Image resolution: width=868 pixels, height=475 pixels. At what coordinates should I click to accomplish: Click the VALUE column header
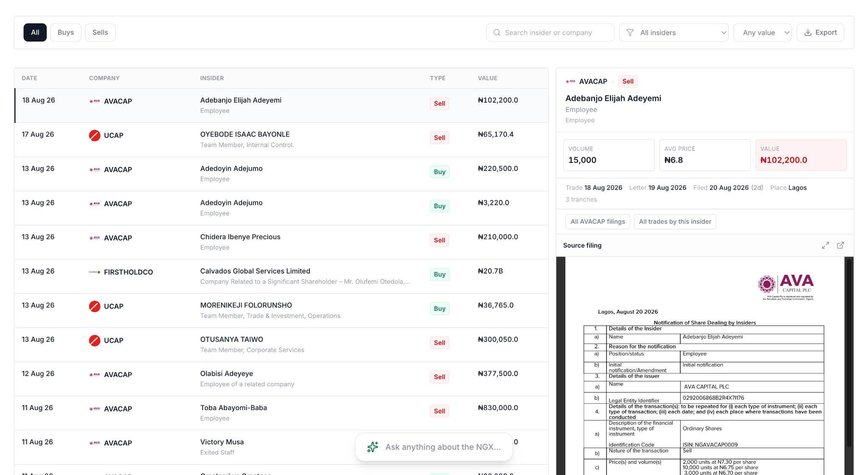pos(488,78)
